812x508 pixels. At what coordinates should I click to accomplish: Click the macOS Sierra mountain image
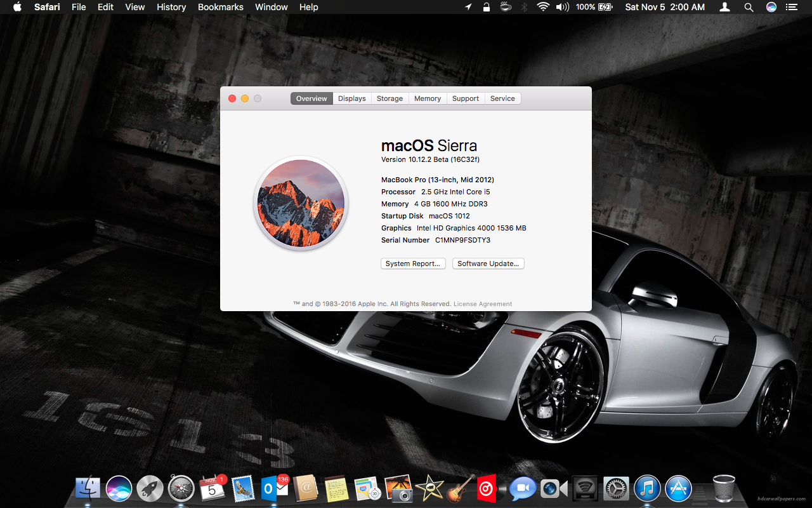(x=301, y=203)
